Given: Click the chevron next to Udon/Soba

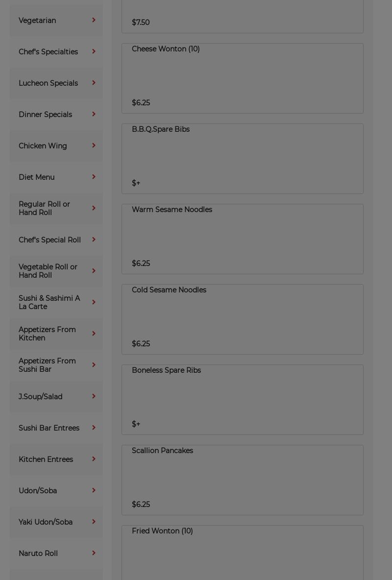Looking at the screenshot, I should tap(94, 490).
